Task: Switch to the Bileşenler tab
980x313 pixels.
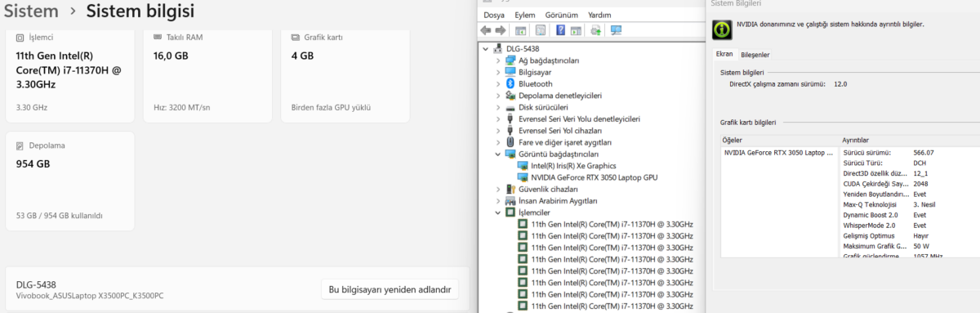Action: [755, 55]
